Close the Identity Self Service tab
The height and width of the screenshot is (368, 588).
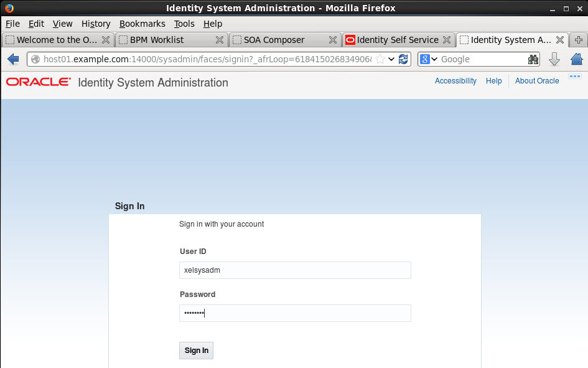[x=447, y=39]
